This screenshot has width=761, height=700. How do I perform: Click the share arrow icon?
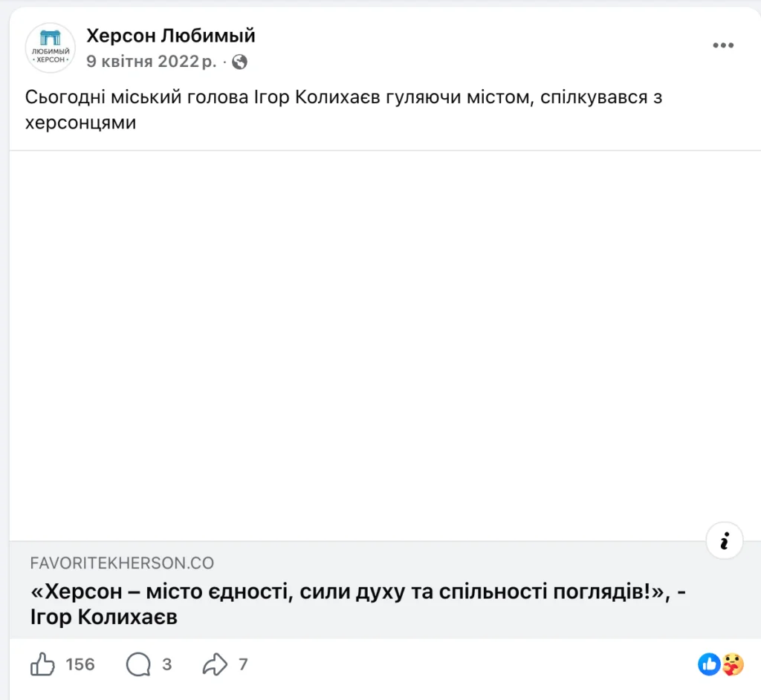pos(215,664)
